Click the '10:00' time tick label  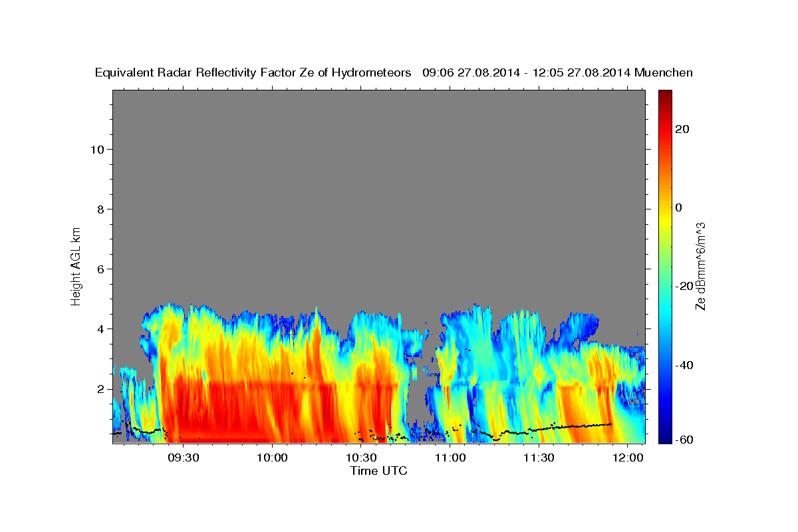272,458
